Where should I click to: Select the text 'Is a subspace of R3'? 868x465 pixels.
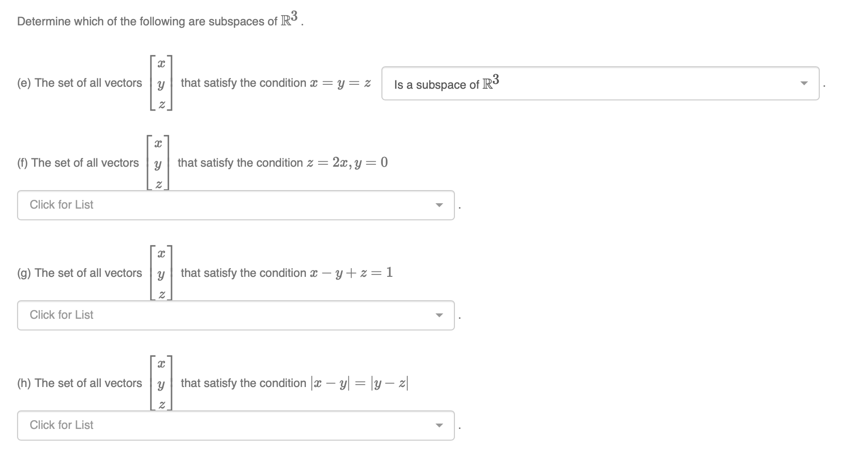[446, 84]
